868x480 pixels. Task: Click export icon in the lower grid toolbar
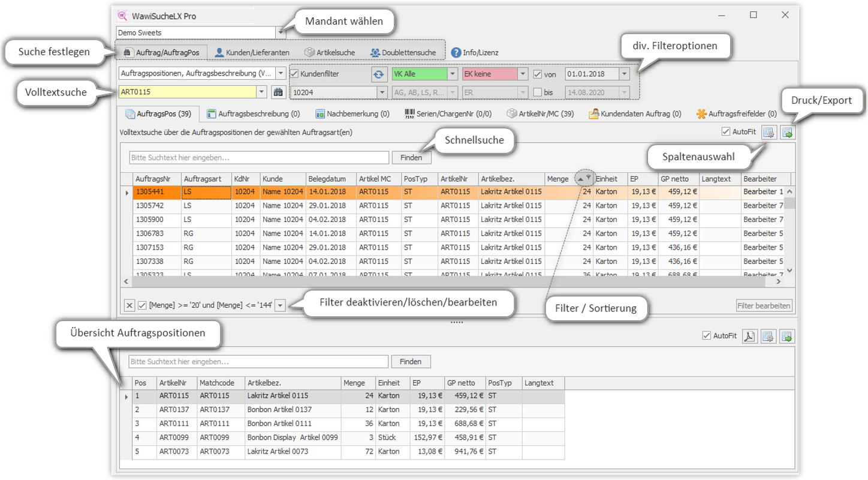coord(786,336)
